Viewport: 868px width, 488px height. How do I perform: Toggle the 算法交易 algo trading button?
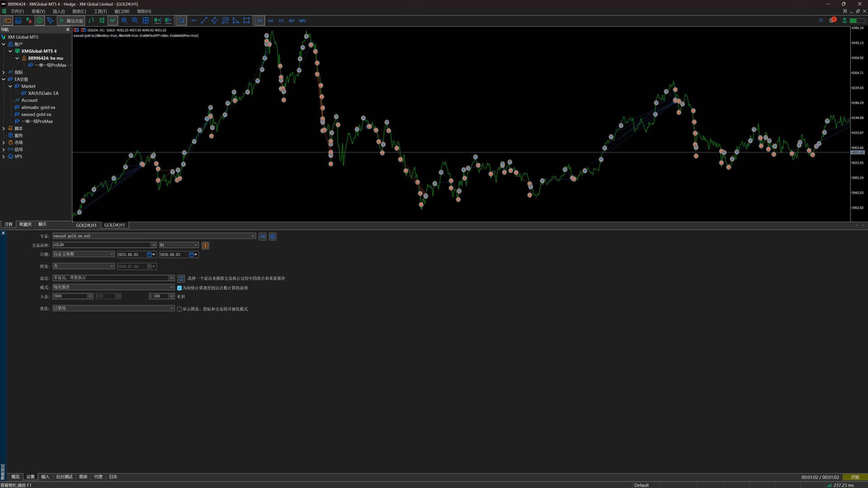(x=71, y=20)
